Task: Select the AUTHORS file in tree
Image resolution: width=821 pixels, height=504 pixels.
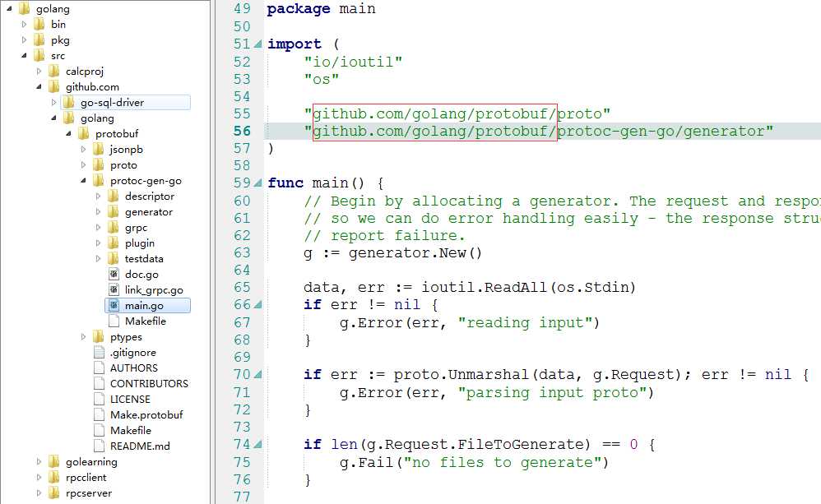Action: coord(133,368)
